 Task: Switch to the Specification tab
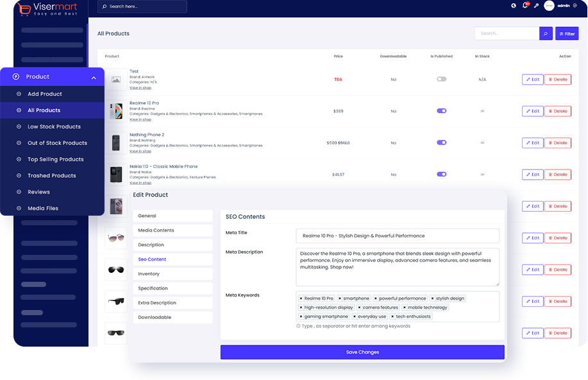[x=172, y=288]
